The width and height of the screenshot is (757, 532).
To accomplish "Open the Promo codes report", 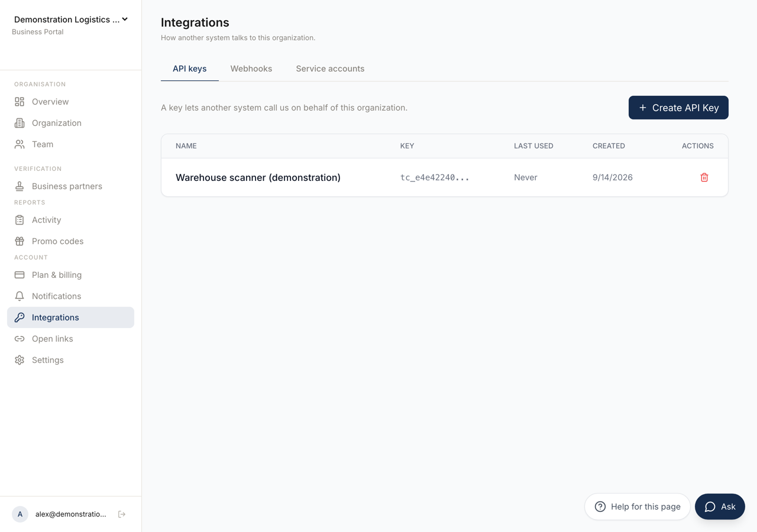I will (x=71, y=241).
